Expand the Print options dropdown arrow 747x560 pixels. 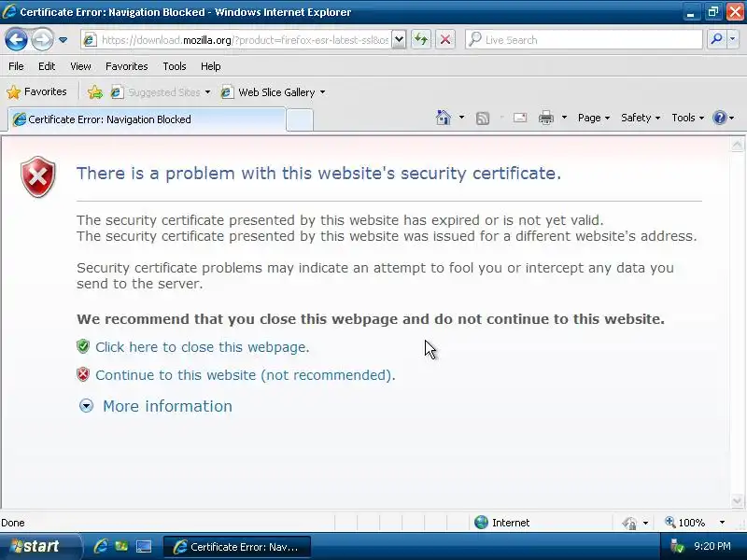pos(564,118)
